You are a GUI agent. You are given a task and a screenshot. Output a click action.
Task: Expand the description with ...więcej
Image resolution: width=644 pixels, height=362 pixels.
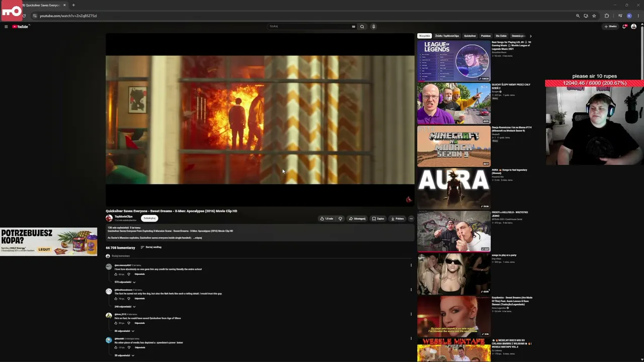click(197, 238)
